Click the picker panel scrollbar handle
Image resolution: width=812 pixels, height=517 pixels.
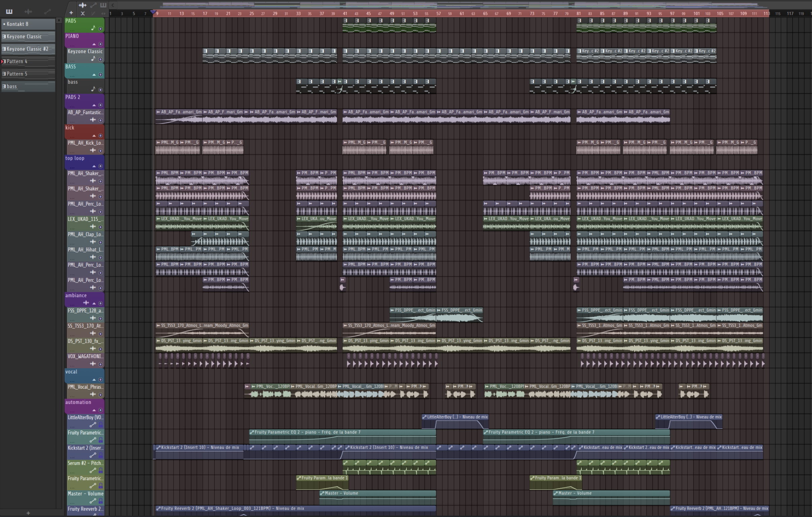(59, 20)
